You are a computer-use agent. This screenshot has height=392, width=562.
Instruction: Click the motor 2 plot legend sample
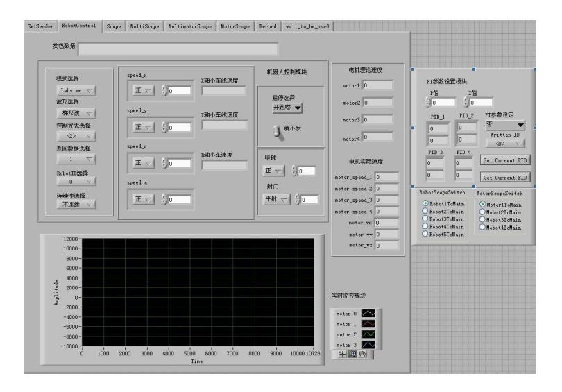click(368, 334)
